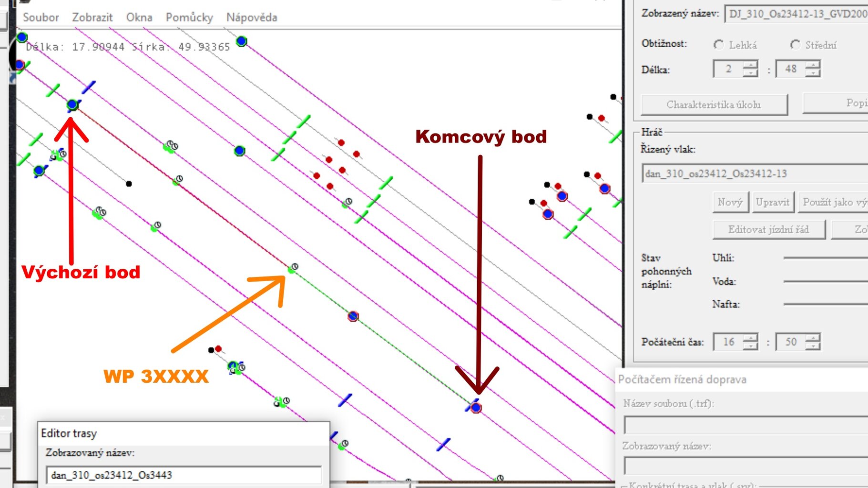
Task: Click the Editovat jízdní řád button
Action: coord(768,229)
